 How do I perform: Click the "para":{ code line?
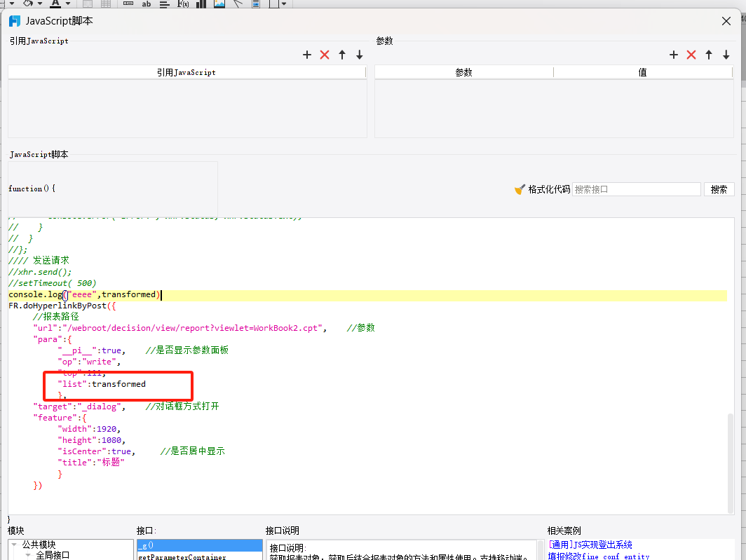[53, 340]
